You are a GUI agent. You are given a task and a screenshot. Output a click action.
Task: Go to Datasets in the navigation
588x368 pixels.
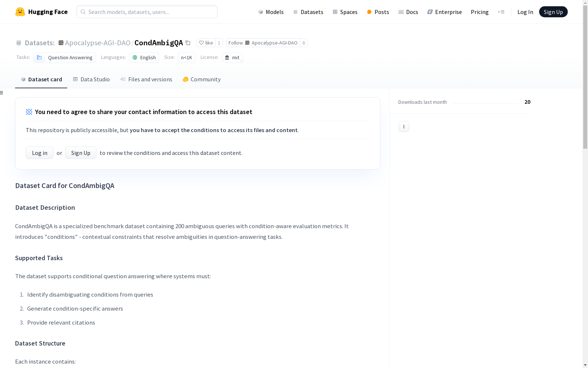point(308,12)
